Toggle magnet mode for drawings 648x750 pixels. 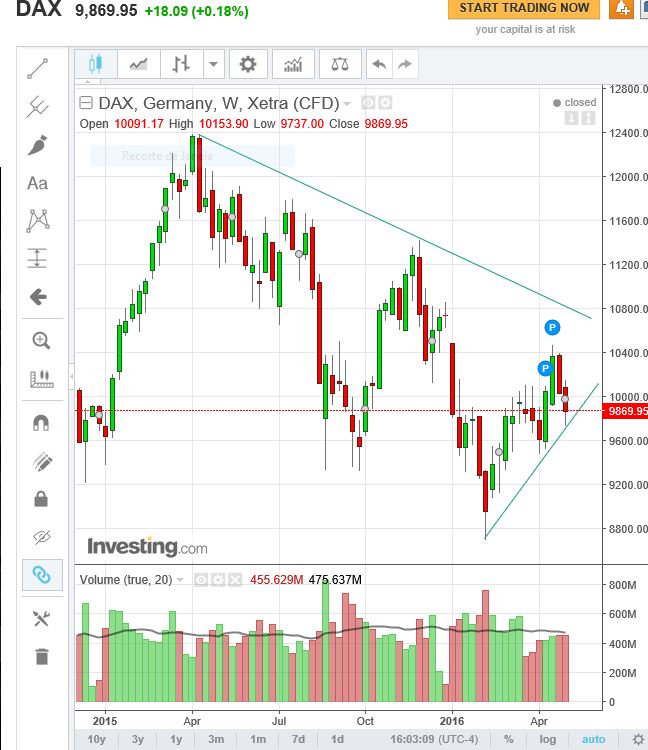point(41,422)
